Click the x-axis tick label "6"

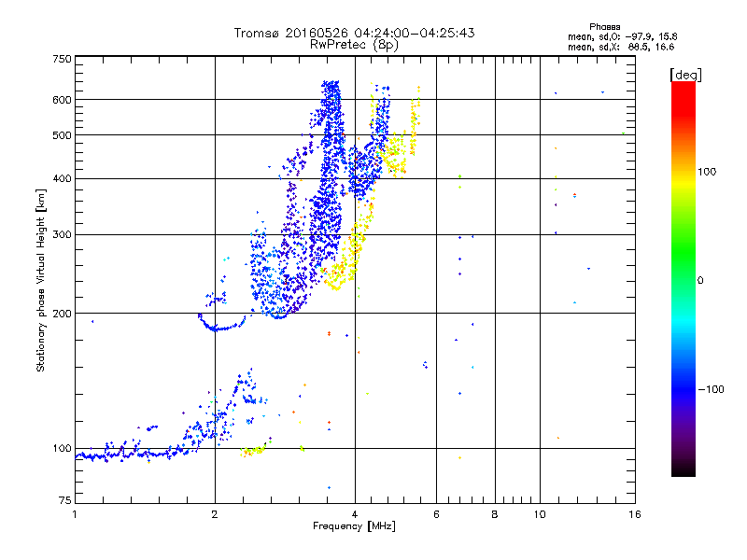tap(436, 514)
